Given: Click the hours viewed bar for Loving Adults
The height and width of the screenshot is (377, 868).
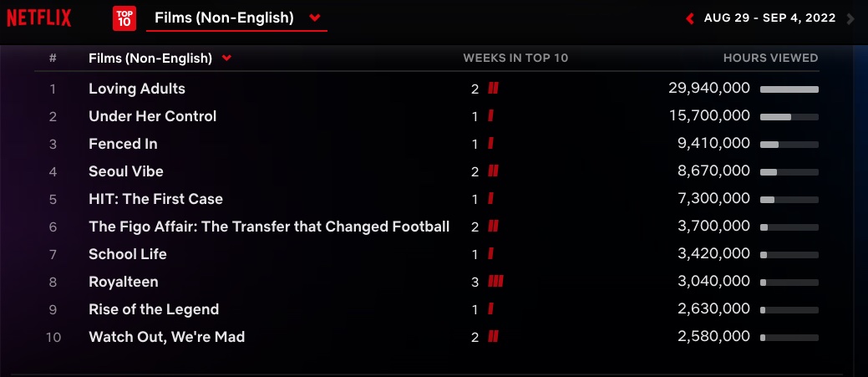Looking at the screenshot, I should click(x=789, y=89).
